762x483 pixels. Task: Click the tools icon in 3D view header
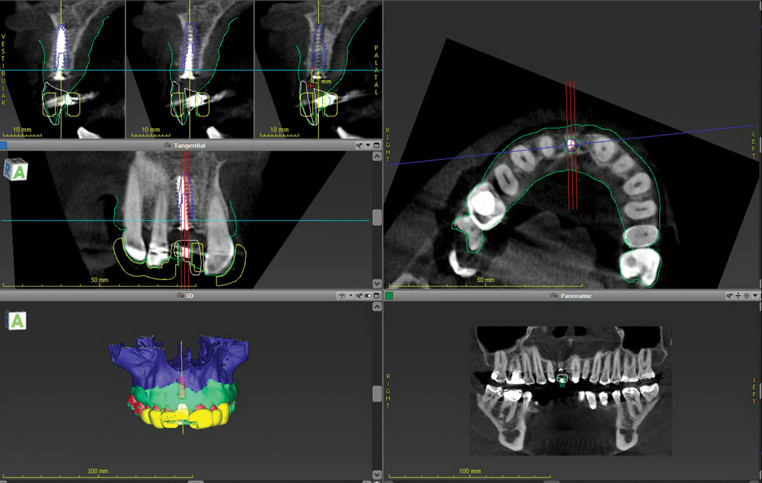tap(358, 296)
